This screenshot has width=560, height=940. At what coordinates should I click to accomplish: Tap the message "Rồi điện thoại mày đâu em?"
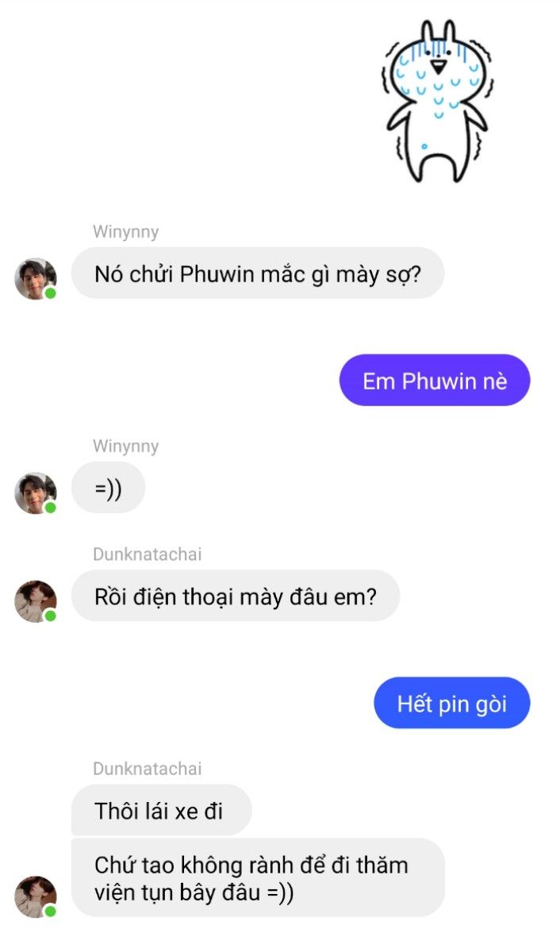235,596
